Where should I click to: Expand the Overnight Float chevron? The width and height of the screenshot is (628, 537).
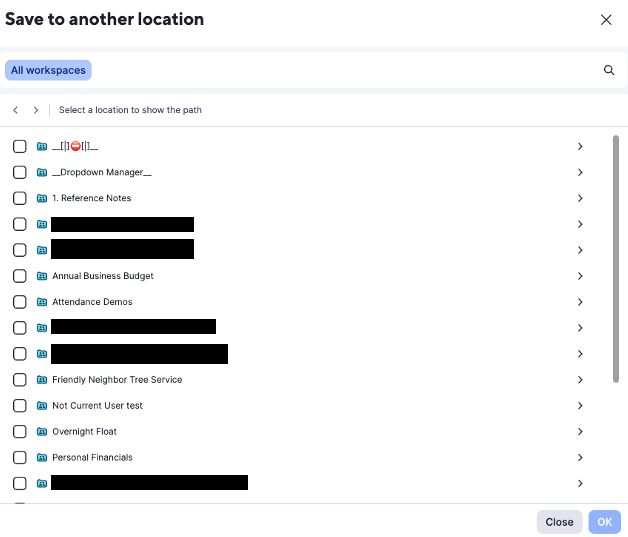point(580,432)
